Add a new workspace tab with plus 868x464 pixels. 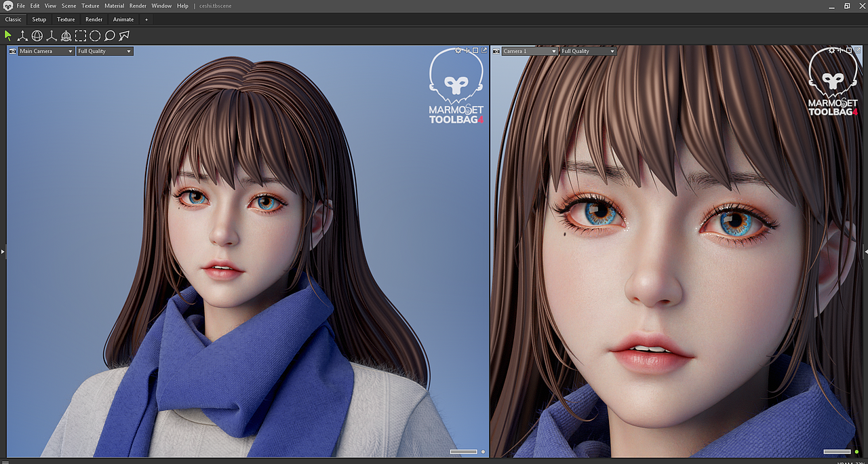146,20
